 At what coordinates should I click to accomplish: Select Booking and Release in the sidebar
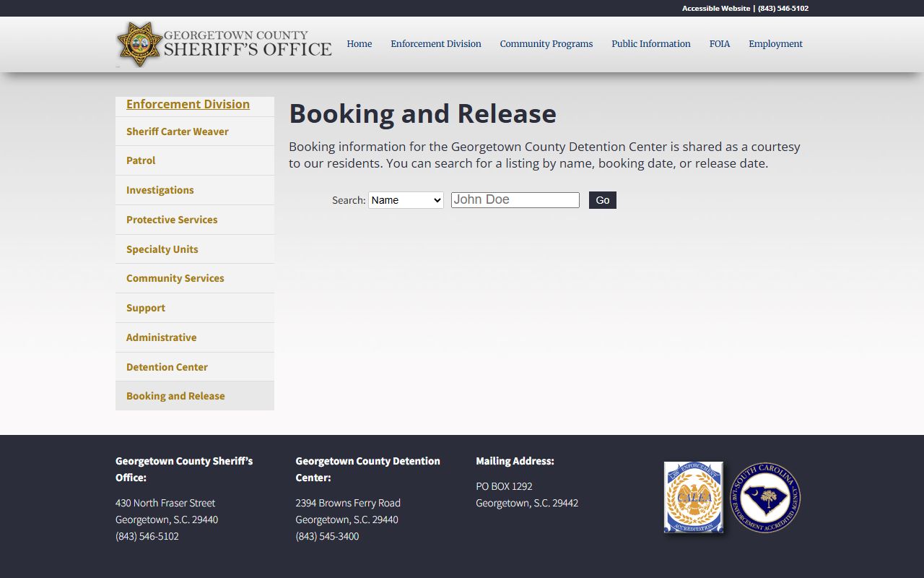point(195,396)
